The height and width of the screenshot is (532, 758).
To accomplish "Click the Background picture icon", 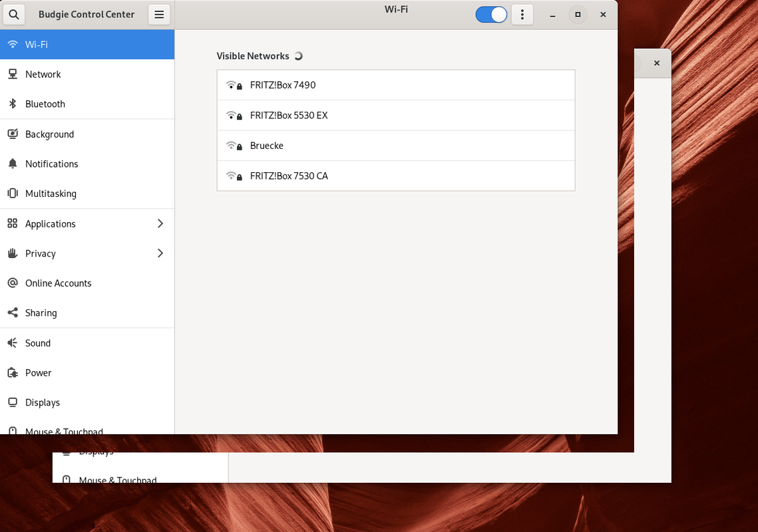I will point(13,134).
